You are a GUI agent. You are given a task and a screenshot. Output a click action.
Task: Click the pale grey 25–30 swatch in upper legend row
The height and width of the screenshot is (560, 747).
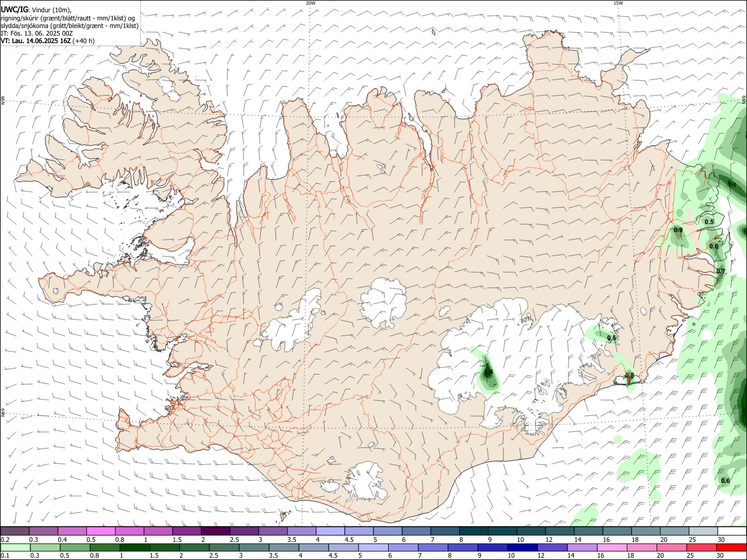(703, 531)
